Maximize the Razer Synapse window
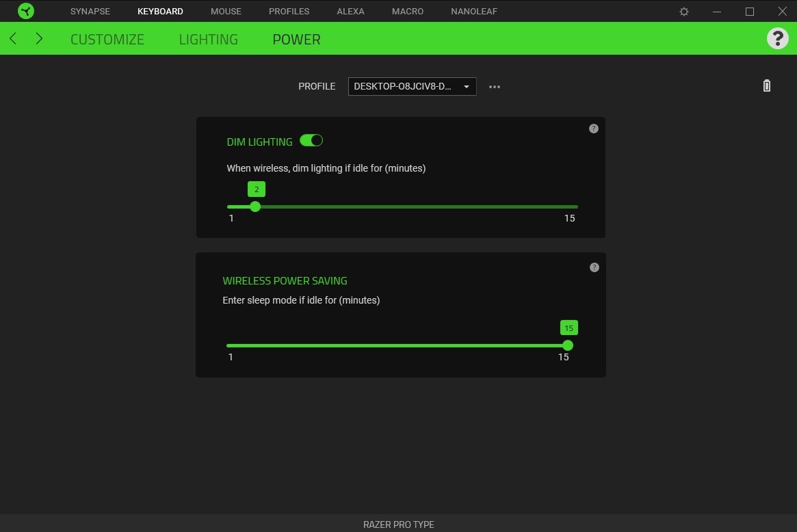 point(749,11)
